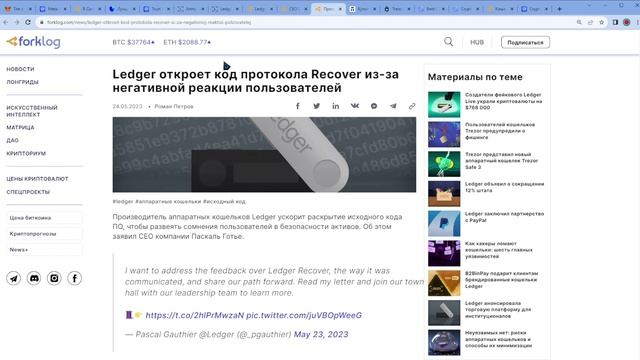Share the article via Telegram plane icon
The width and height of the screenshot is (640, 360).
[x=393, y=106]
